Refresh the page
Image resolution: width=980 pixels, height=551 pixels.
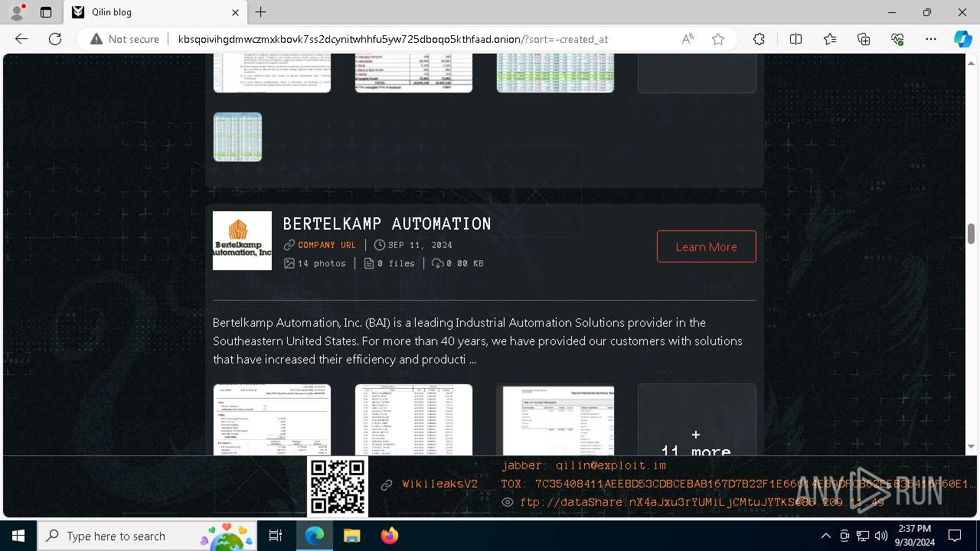click(x=55, y=39)
